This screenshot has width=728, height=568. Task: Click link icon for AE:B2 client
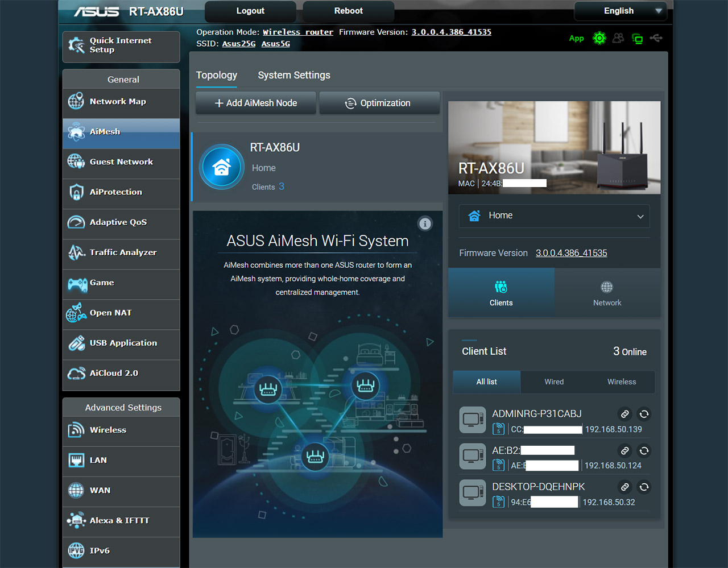pyautogui.click(x=624, y=450)
